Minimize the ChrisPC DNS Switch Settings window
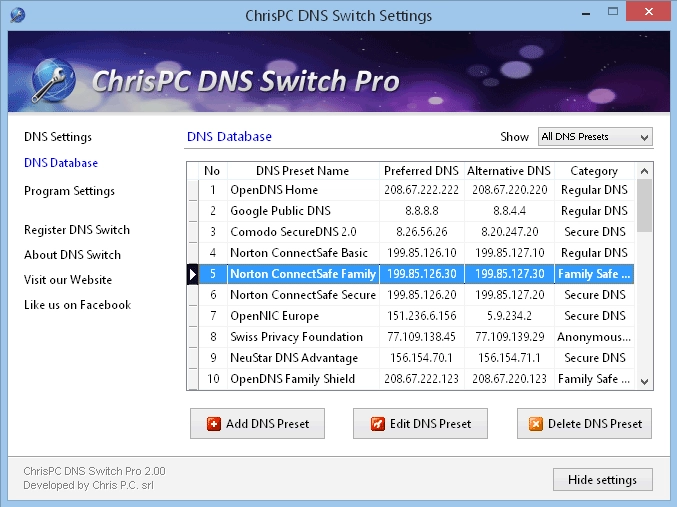The width and height of the screenshot is (677, 507). point(586,13)
